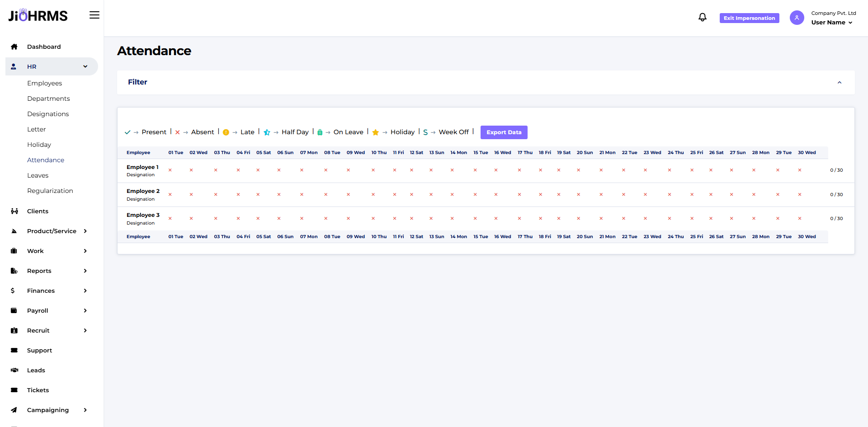The image size is (868, 427).
Task: Click the Tickets icon in sidebar
Action: pyautogui.click(x=14, y=390)
